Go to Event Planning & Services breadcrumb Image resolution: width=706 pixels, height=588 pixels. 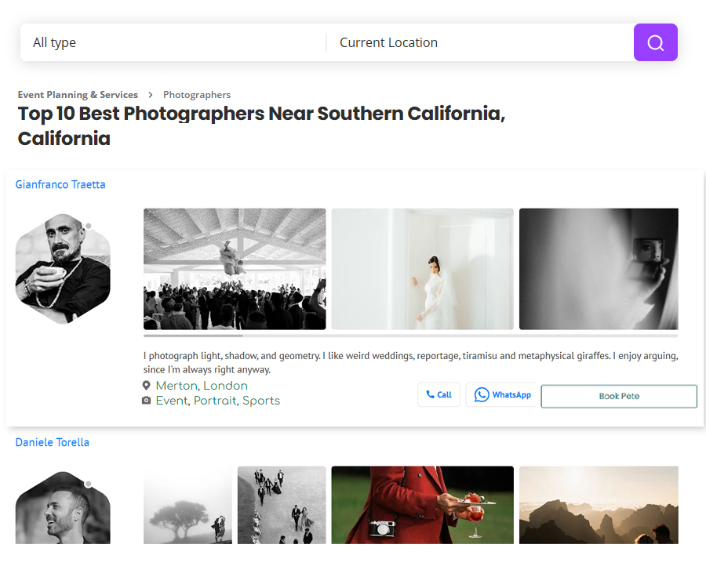(x=78, y=95)
